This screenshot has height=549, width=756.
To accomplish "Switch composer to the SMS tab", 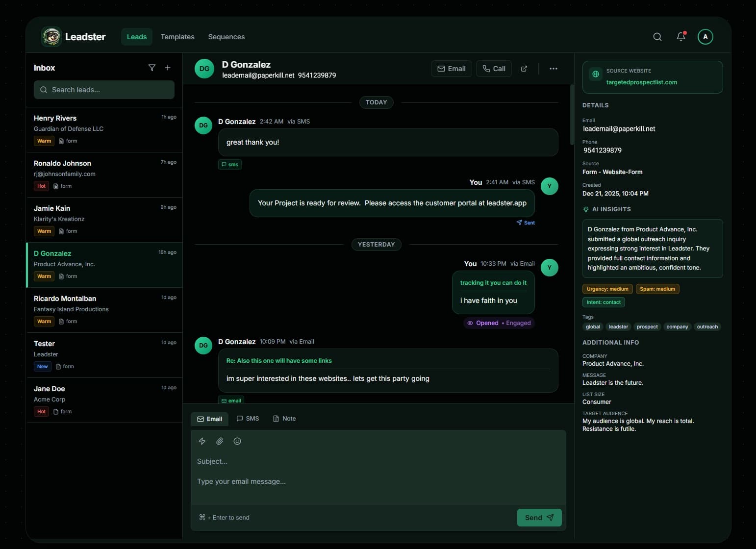I will click(x=248, y=419).
